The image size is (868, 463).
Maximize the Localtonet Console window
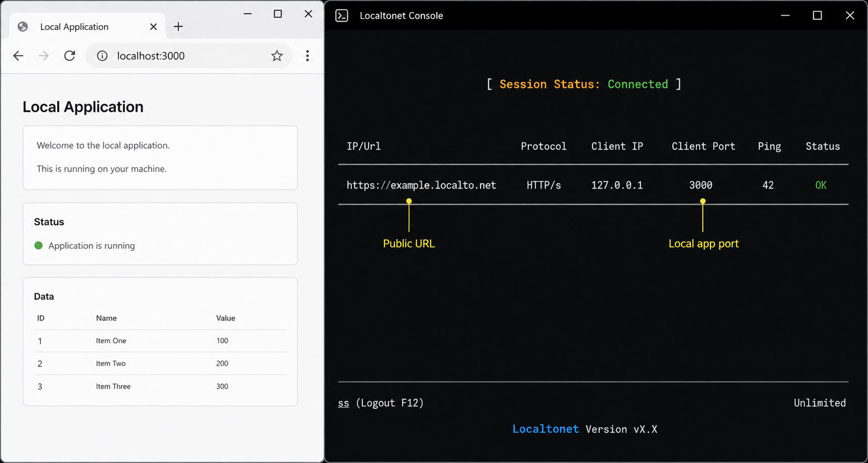point(817,16)
